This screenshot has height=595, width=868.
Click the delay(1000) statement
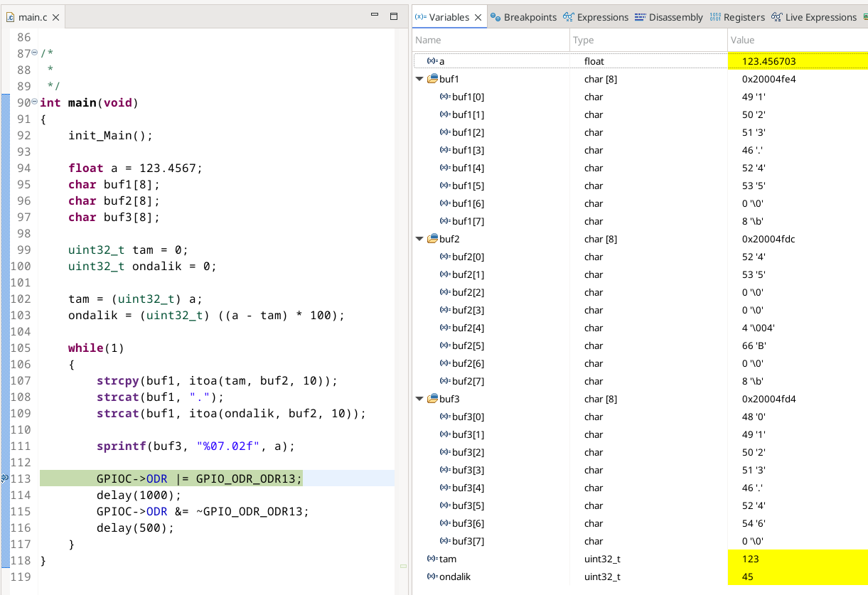[x=139, y=495]
